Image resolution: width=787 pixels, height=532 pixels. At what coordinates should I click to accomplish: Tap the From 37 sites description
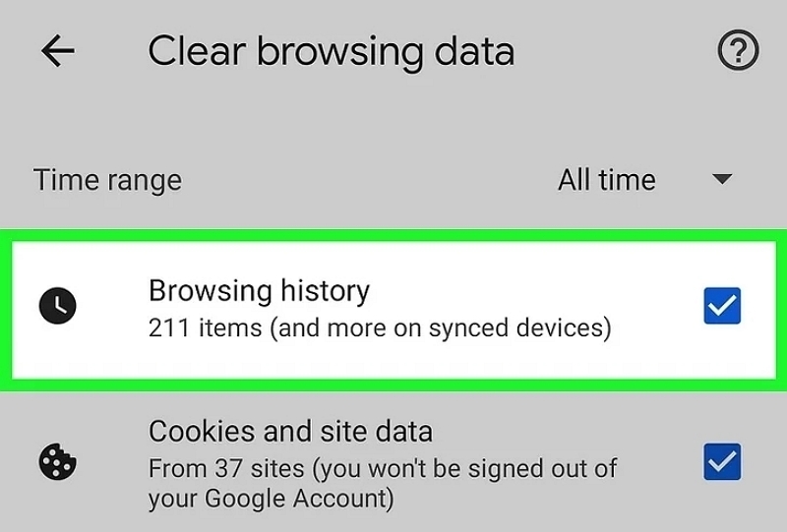tap(383, 469)
